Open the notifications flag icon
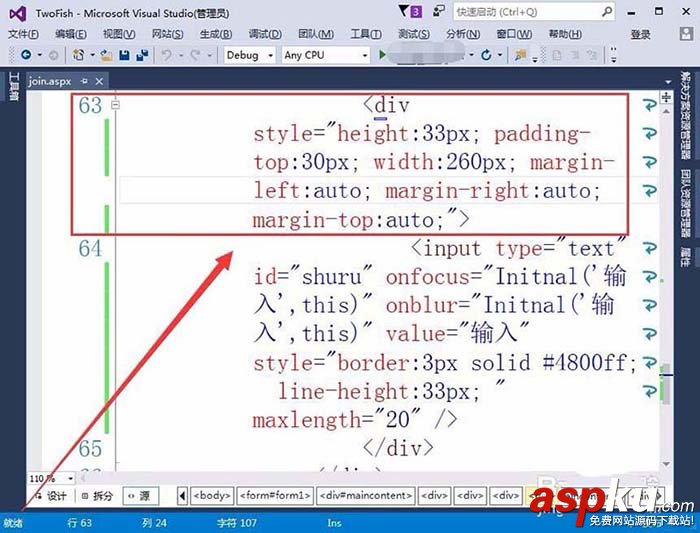Screen dimensions: 700x533 tap(404, 11)
